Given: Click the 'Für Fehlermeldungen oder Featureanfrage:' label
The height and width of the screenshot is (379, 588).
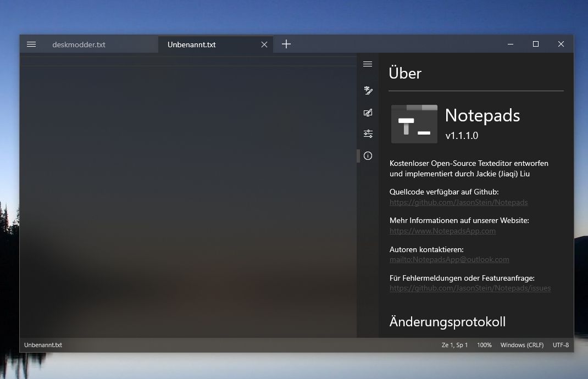Looking at the screenshot, I should click(x=462, y=278).
